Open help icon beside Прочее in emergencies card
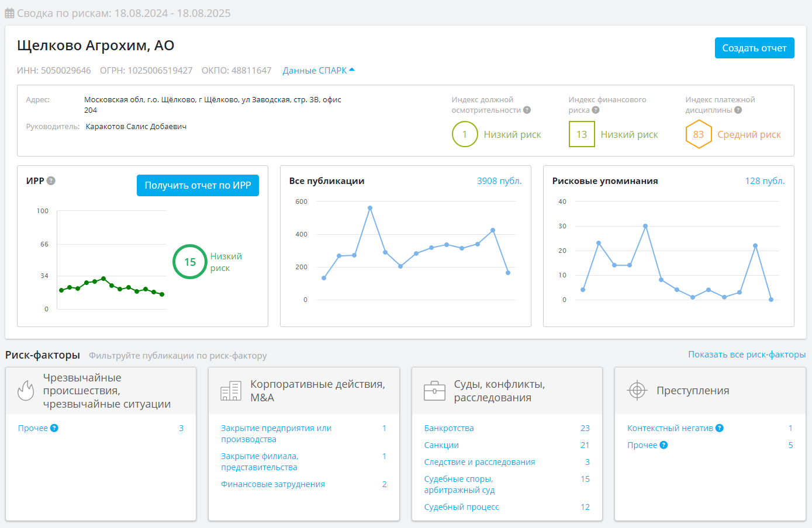The image size is (812, 528). (x=54, y=428)
